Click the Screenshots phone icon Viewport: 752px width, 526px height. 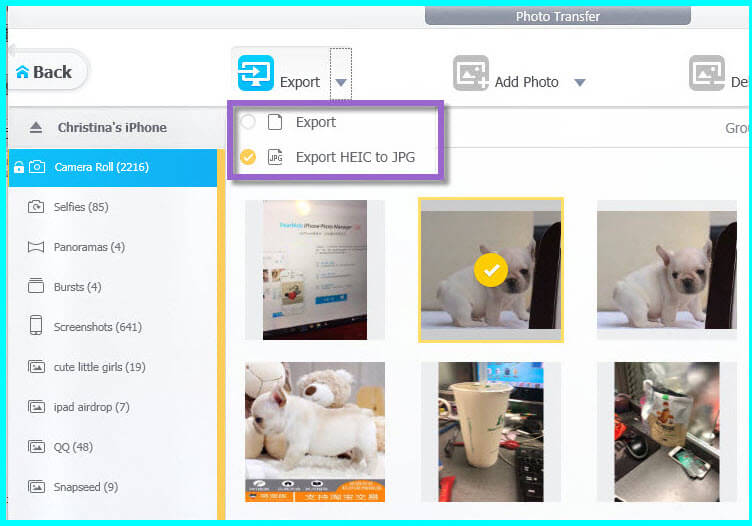pos(36,325)
